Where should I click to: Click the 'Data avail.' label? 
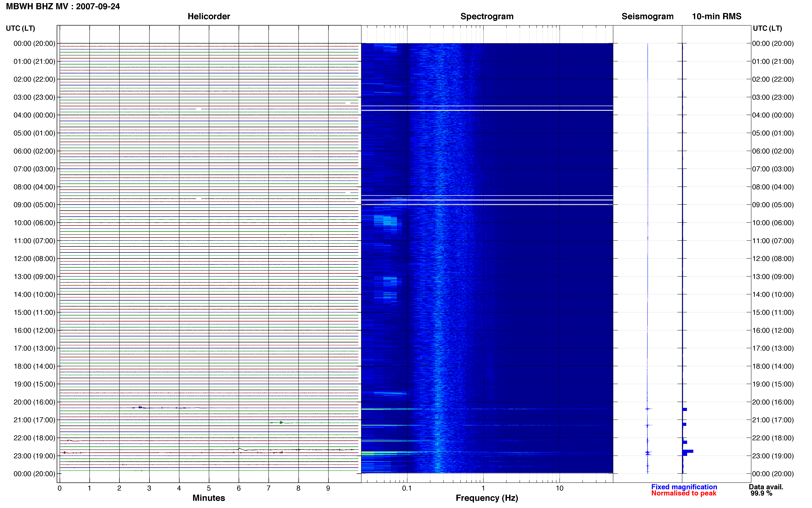pyautogui.click(x=766, y=487)
